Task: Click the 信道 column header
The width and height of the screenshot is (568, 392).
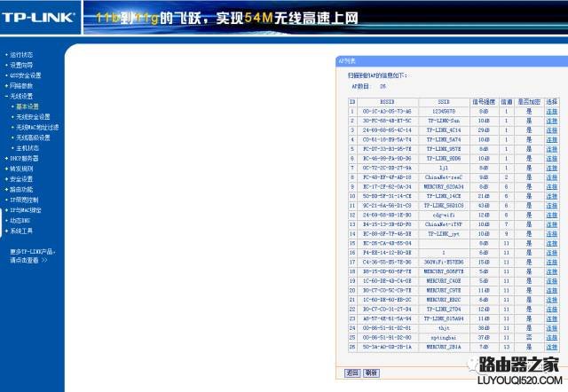Action: tap(506, 102)
